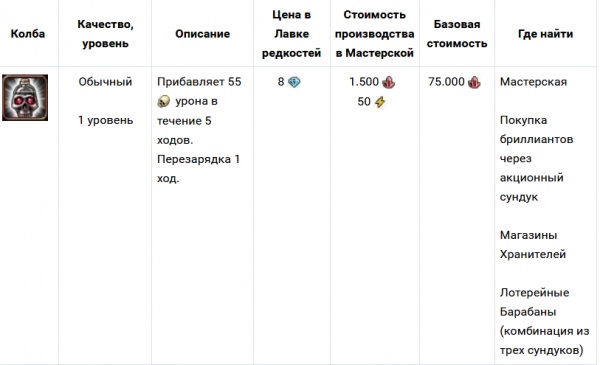Image resolution: width=600 pixels, height=365 pixels.
Task: Click the 1 уровень level text
Action: pyautogui.click(x=106, y=120)
